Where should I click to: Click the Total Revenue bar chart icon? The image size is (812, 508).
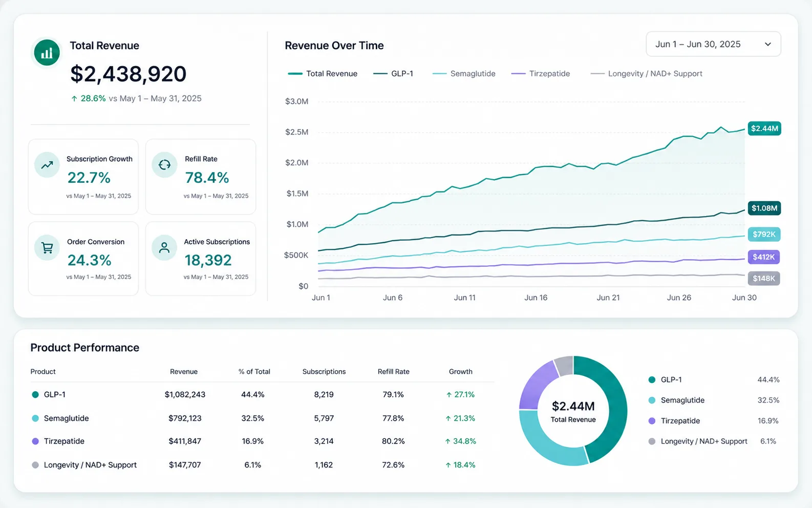[47, 53]
